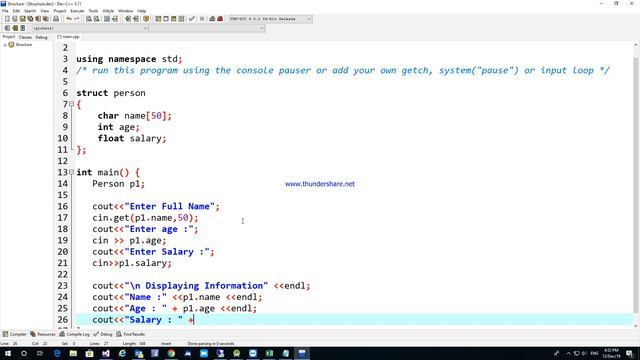Viewport: 640px width, 360px height.
Task: Open the (globals) scope dropdown
Action: (90, 28)
